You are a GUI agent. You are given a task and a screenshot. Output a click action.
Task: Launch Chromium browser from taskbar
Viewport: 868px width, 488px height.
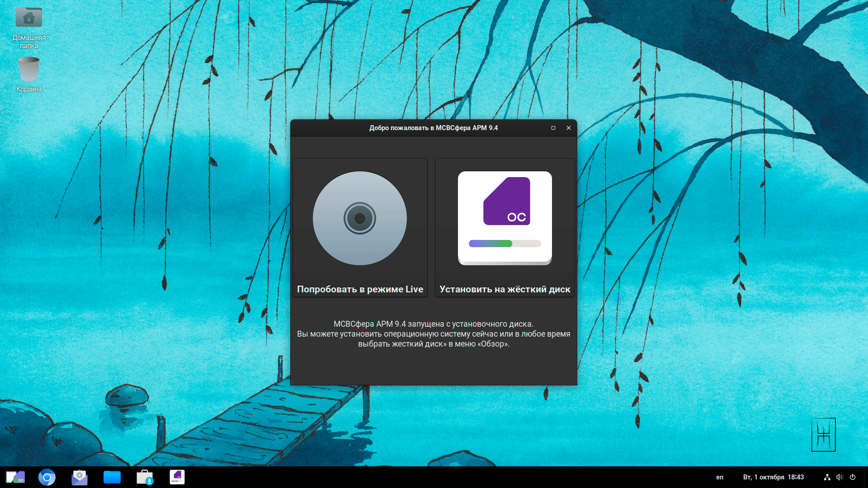(x=47, y=477)
